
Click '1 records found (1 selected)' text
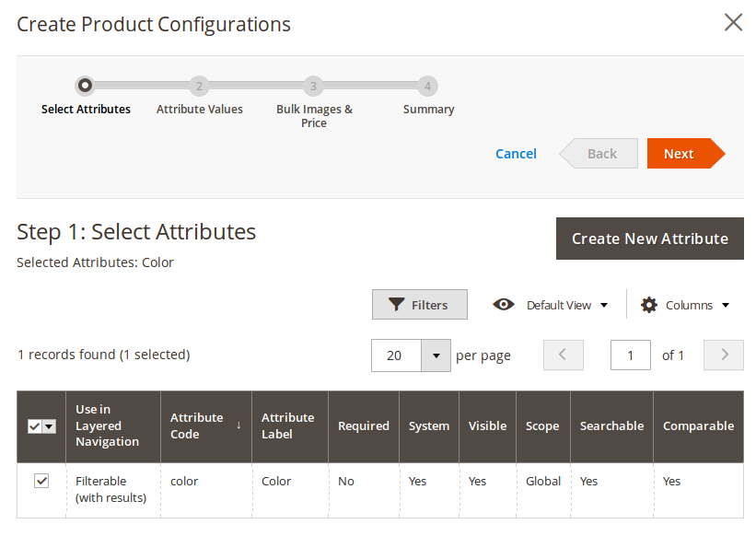tap(104, 355)
